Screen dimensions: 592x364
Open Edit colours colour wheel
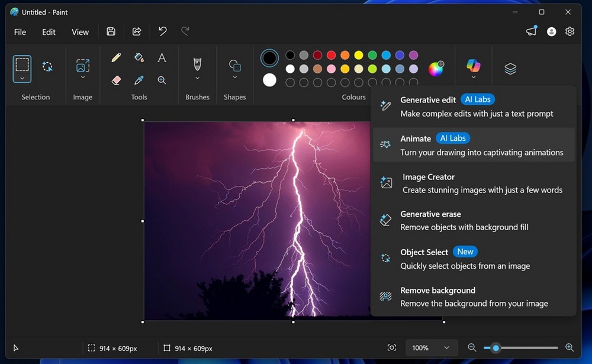tap(436, 69)
